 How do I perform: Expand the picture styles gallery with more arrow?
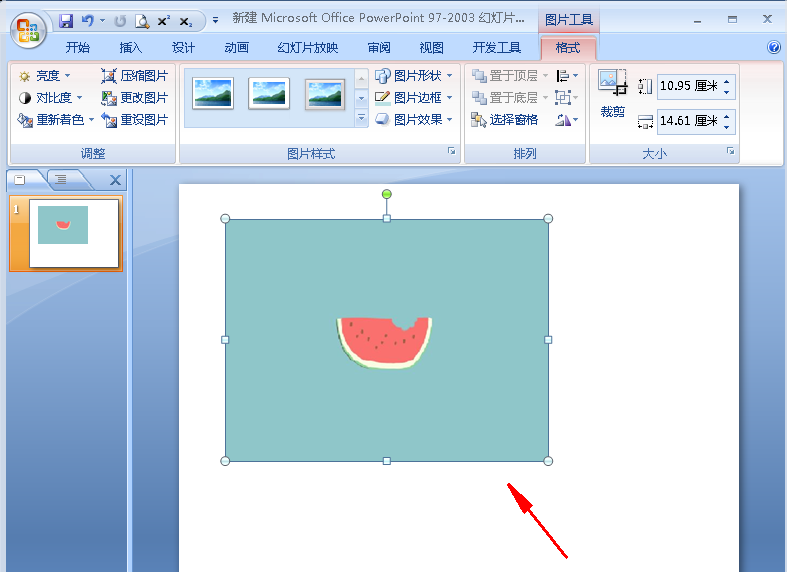click(361, 118)
